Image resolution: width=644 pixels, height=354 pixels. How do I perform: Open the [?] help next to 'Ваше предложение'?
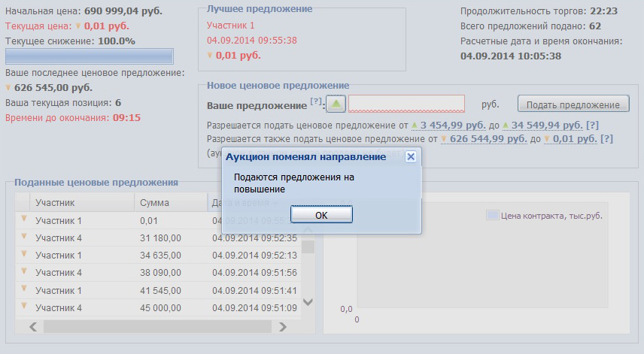coord(316,102)
